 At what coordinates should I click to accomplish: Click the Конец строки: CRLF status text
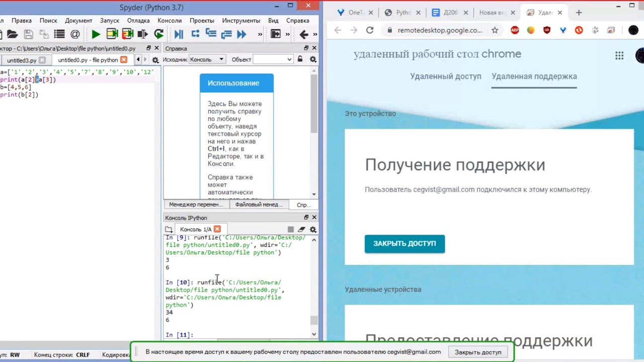[62, 354]
